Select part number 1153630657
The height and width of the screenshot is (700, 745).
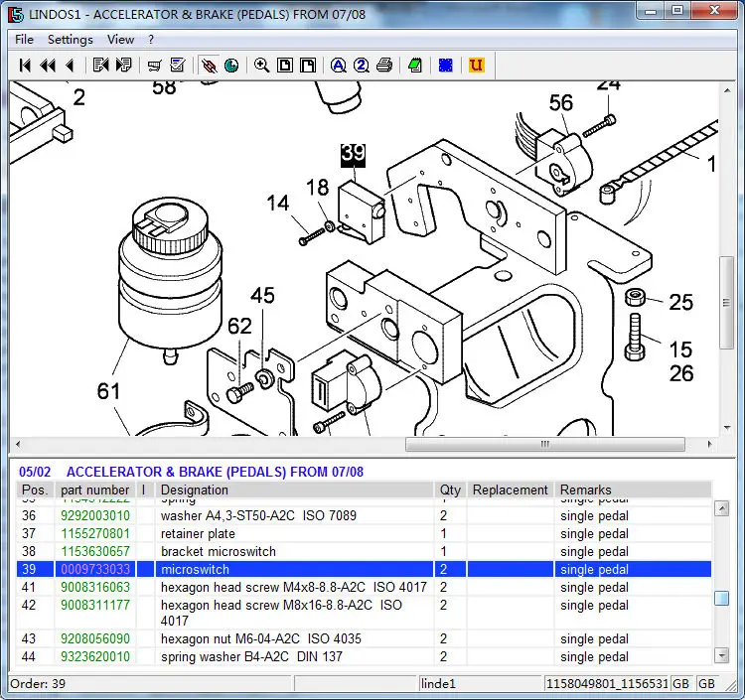click(x=95, y=552)
